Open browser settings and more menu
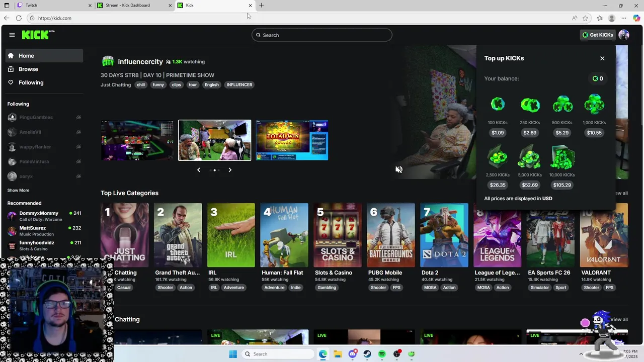644x362 pixels. coord(624,18)
